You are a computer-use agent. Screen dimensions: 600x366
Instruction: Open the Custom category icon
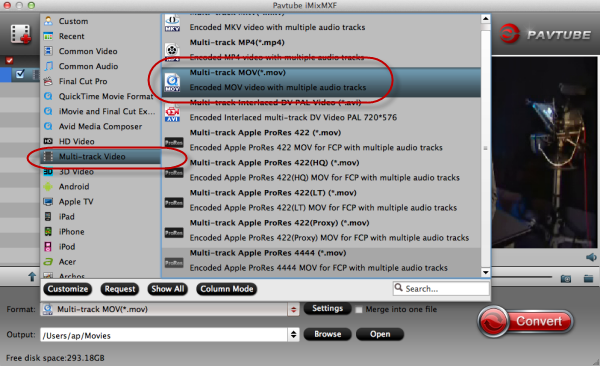point(48,21)
